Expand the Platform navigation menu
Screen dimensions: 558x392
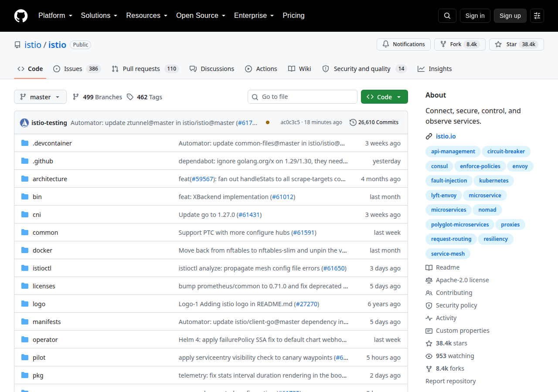tap(55, 16)
